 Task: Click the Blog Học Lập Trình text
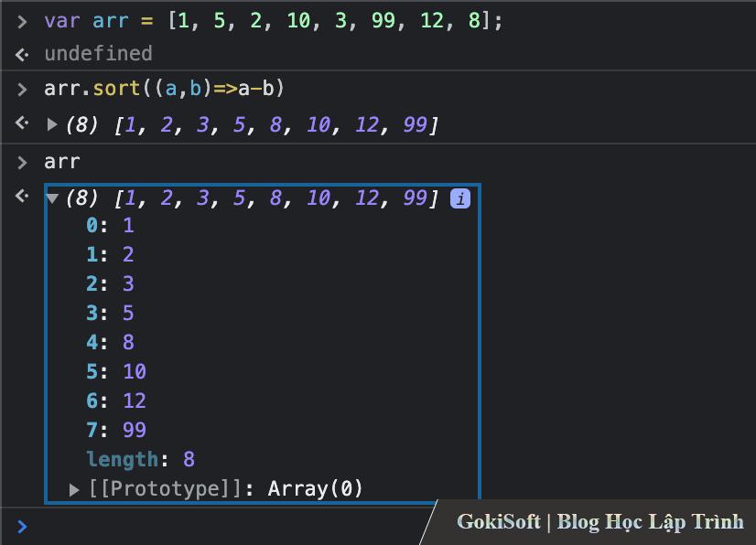pos(650,522)
